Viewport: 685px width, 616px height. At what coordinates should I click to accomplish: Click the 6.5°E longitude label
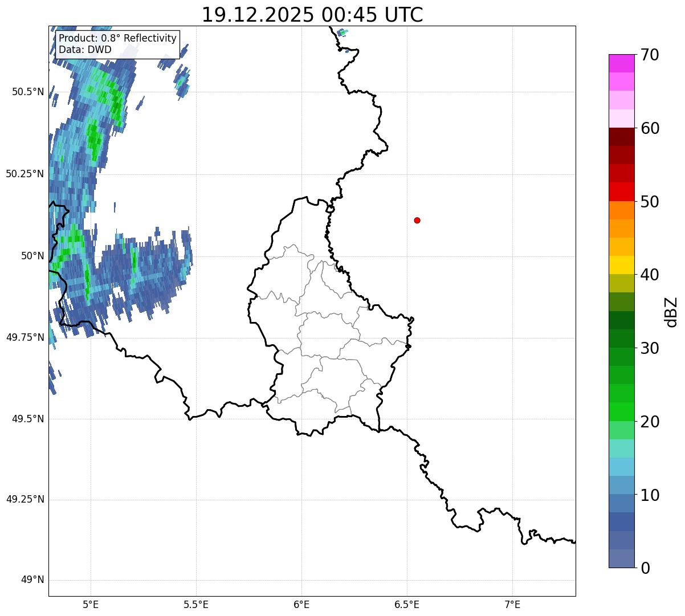pyautogui.click(x=407, y=605)
